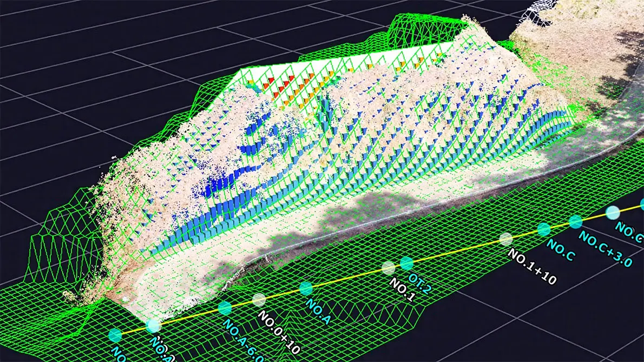Viewport: 644px width, 362px height.
Task: Select the NO.1 label text
Action: [403, 290]
